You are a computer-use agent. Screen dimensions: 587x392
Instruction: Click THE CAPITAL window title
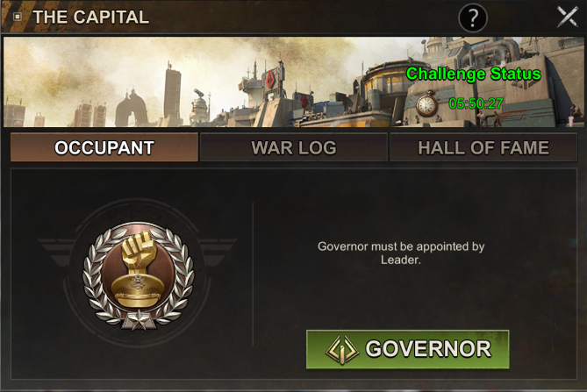coord(91,18)
